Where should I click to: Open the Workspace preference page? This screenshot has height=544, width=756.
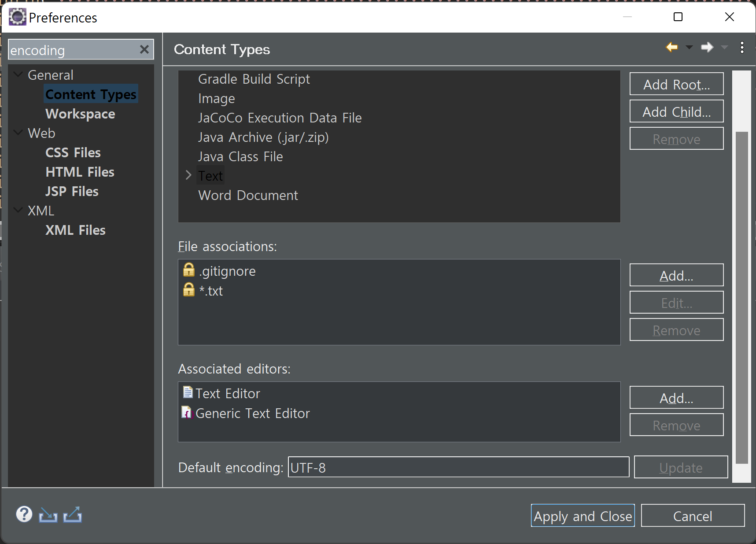point(80,114)
